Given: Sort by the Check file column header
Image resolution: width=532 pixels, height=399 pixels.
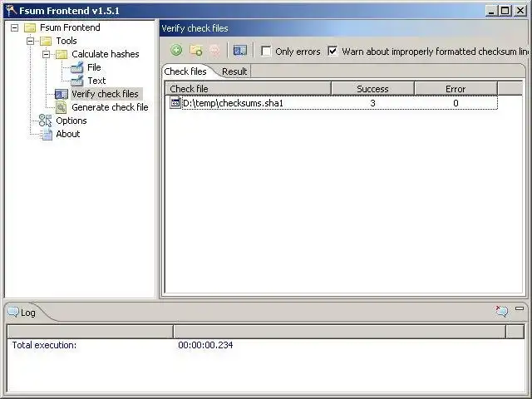Looking at the screenshot, I should [248, 89].
